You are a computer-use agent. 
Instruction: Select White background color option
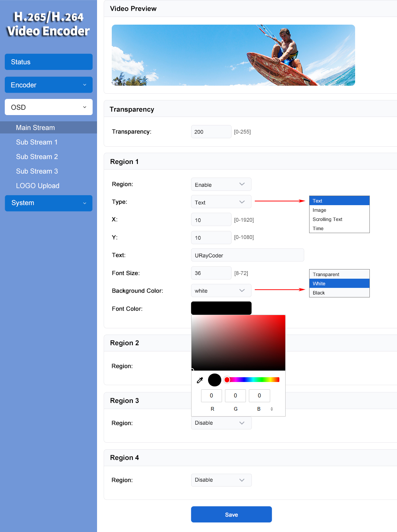[x=339, y=283]
